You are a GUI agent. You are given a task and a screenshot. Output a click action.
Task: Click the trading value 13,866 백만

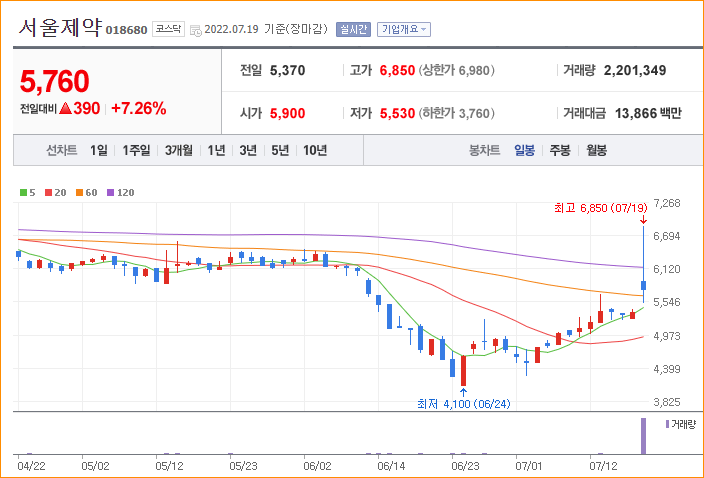pos(648,114)
